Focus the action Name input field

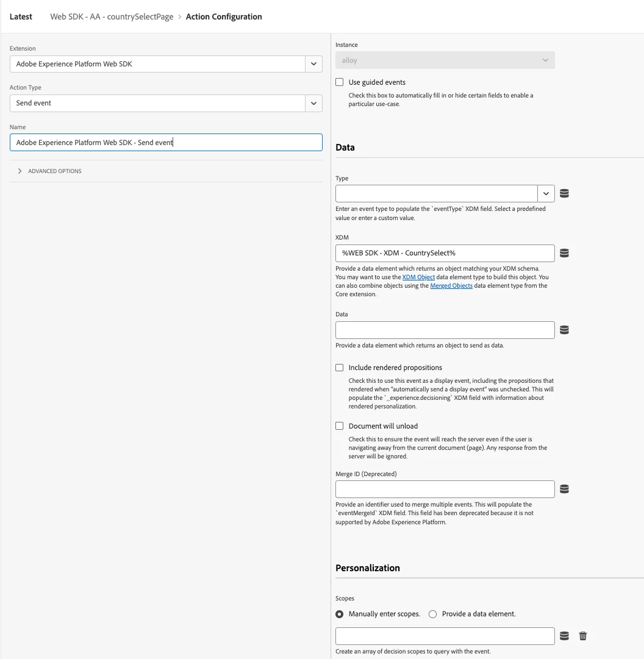[166, 143]
